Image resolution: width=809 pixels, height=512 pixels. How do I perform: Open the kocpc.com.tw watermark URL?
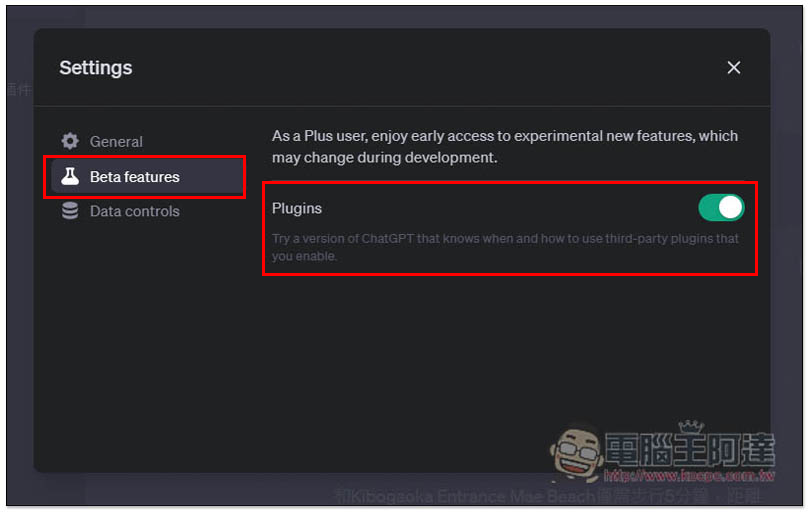coord(689,475)
